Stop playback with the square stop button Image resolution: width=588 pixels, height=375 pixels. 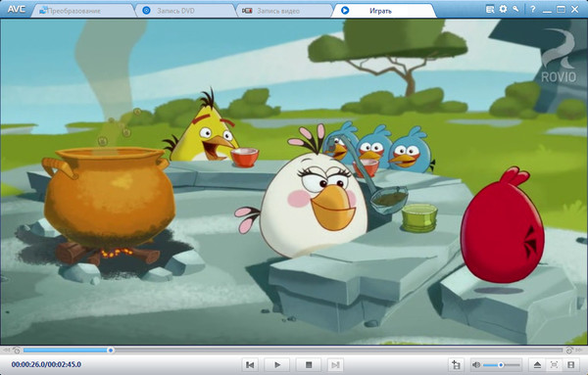tap(309, 364)
